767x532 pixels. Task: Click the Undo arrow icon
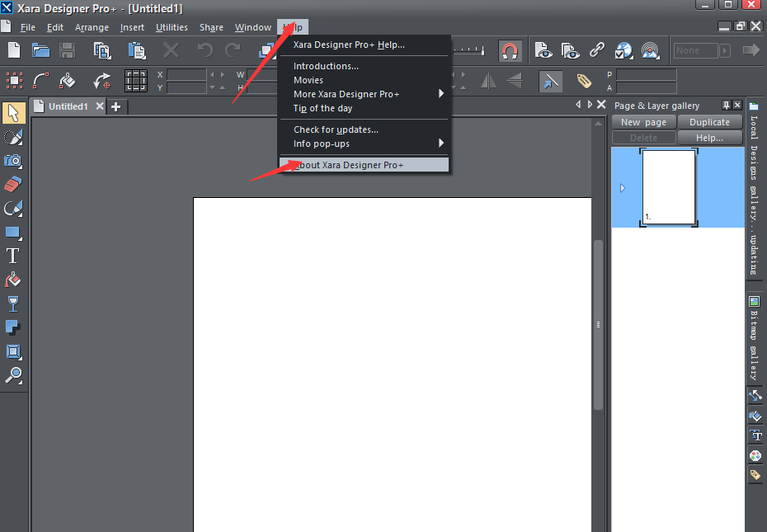pyautogui.click(x=205, y=50)
